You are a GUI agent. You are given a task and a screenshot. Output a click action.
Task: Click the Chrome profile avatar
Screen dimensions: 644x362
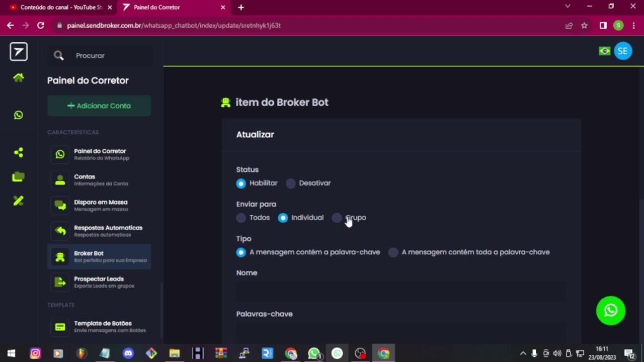pos(618,25)
